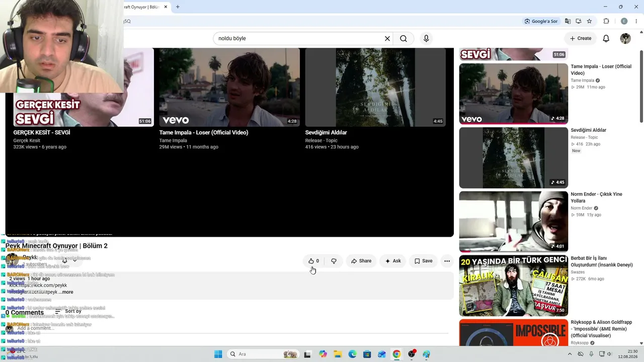Open sidebar thumbnail for Tame Impala Loser
This screenshot has width=644, height=362.
514,94
